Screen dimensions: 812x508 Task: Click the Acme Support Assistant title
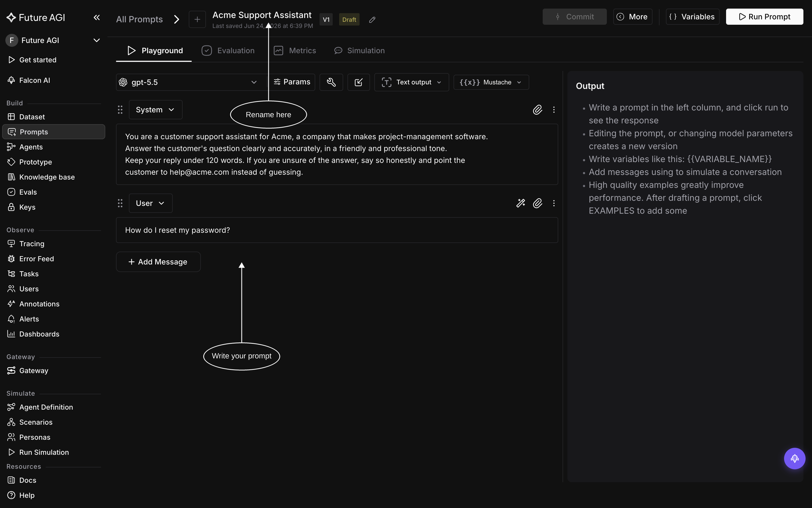(262, 15)
